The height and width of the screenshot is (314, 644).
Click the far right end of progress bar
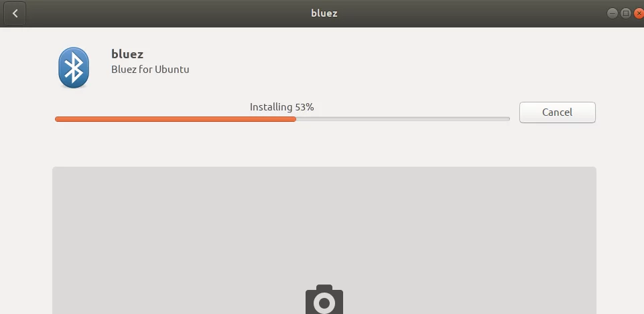(509, 119)
